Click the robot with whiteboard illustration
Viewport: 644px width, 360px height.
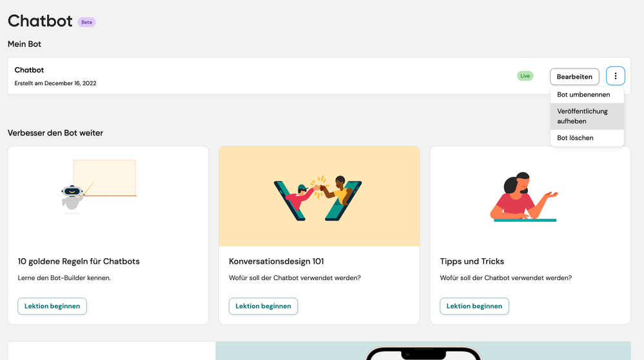pos(99,186)
